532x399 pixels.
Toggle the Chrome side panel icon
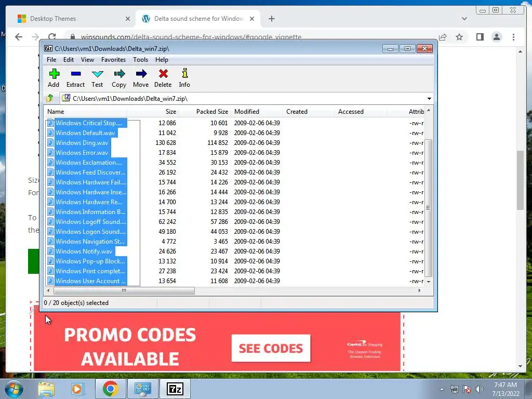point(480,37)
